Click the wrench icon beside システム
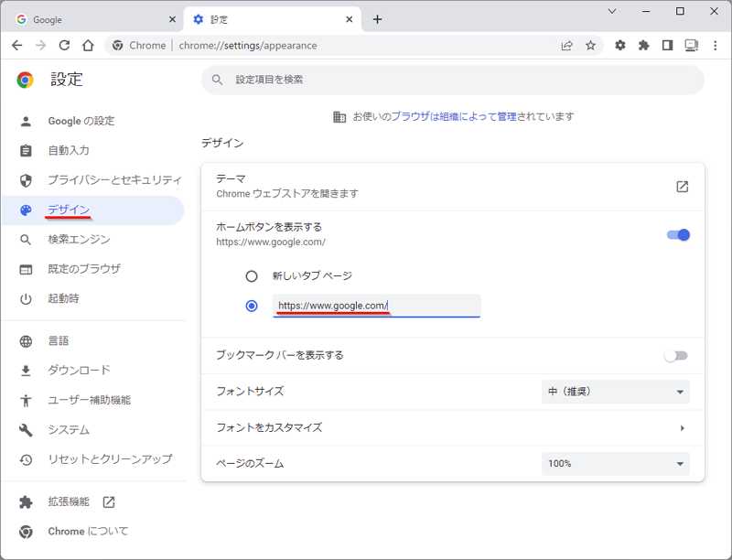Screen dimensions: 732x560 click(26, 430)
